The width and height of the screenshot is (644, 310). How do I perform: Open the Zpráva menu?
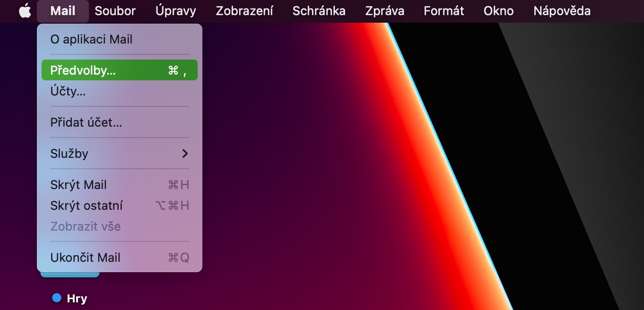384,11
